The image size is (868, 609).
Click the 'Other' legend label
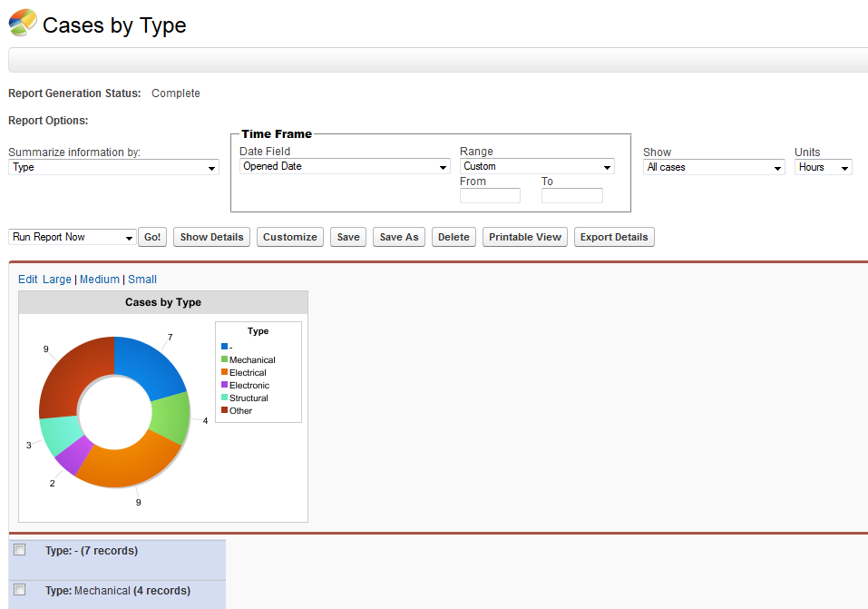coord(240,410)
